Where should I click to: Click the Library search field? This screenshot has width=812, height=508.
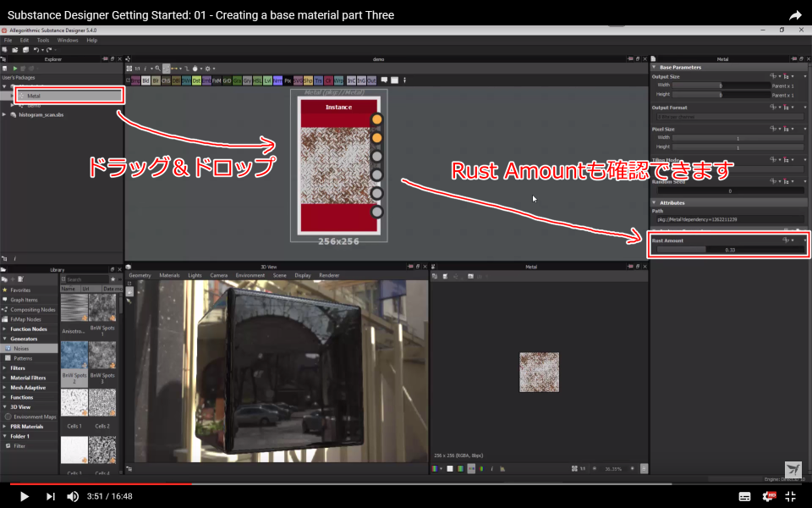pos(85,279)
